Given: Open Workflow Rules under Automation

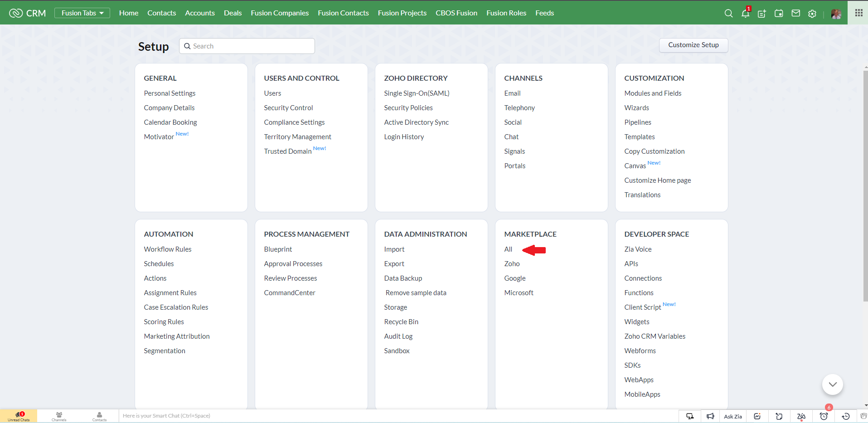Looking at the screenshot, I should [x=168, y=249].
